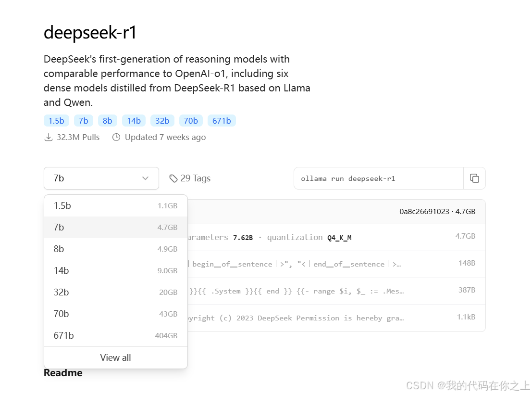This screenshot has width=532, height=395.
Task: Open the "1.5b" tag pill
Action: (x=56, y=120)
